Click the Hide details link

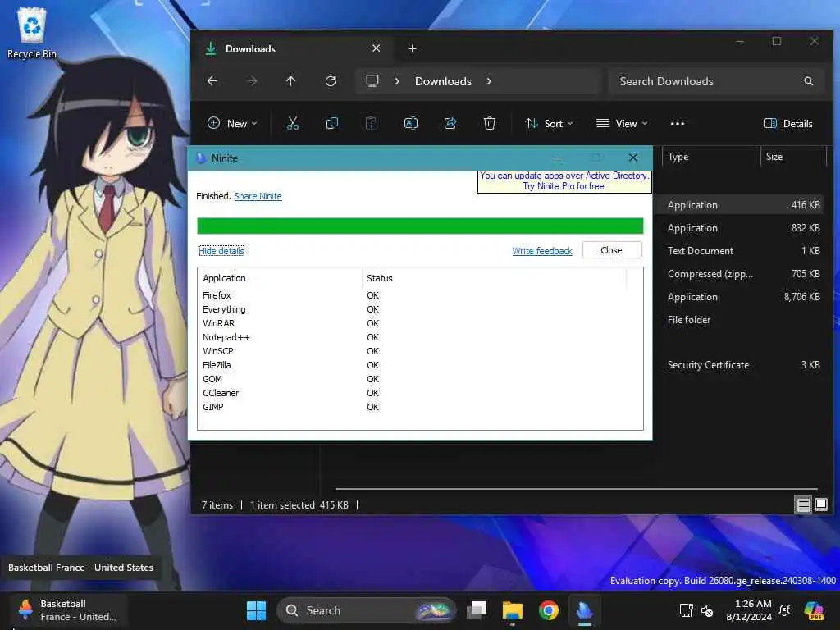click(221, 251)
